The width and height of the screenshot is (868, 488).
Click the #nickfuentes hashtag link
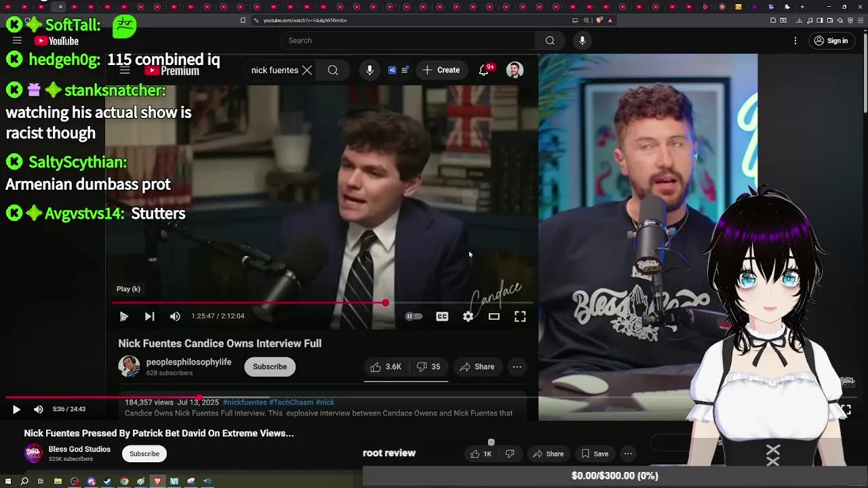[x=245, y=403]
